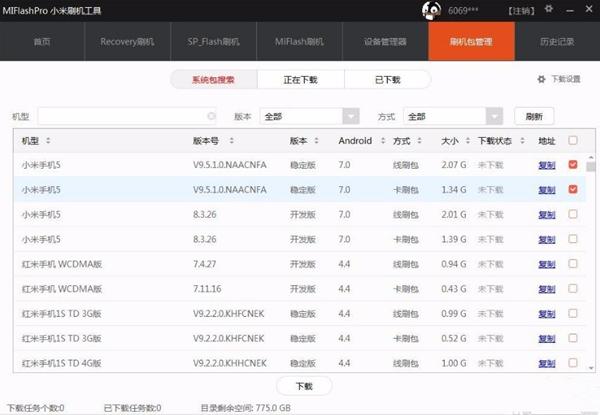Image resolution: width=600 pixels, height=415 pixels.
Task: Switch to 已下载 sub-tab
Action: (388, 80)
